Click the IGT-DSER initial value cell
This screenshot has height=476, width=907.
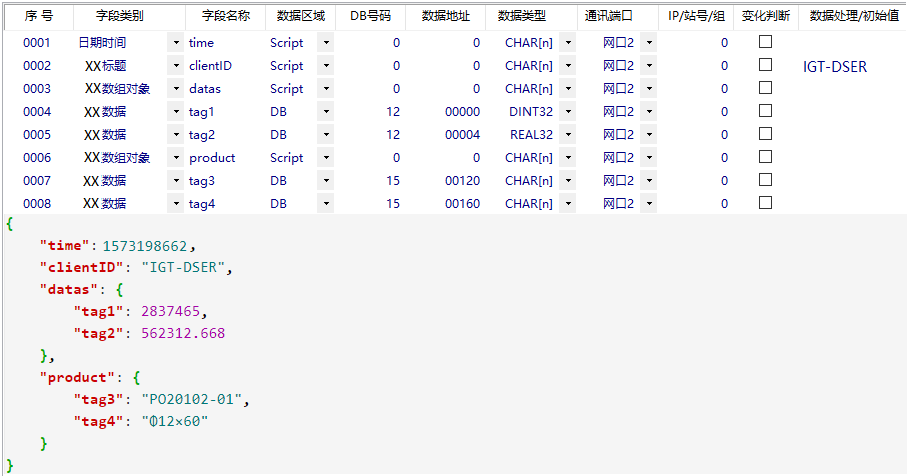835,67
